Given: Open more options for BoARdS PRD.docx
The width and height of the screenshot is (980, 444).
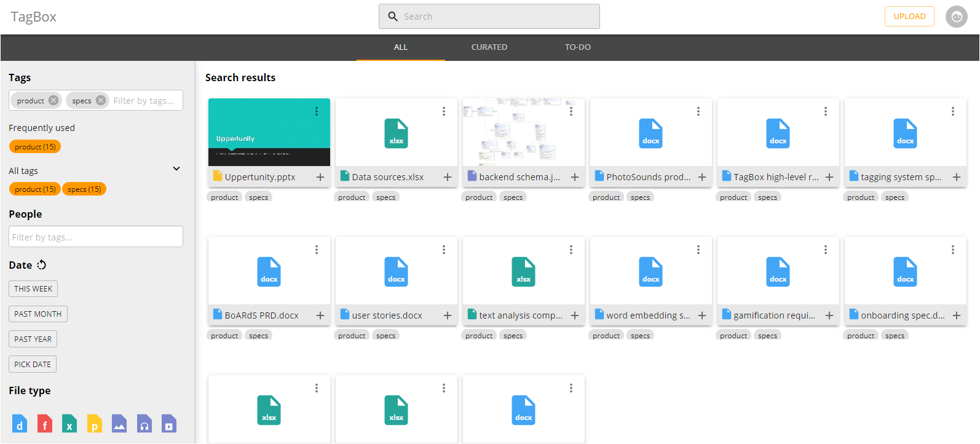Looking at the screenshot, I should (x=317, y=250).
